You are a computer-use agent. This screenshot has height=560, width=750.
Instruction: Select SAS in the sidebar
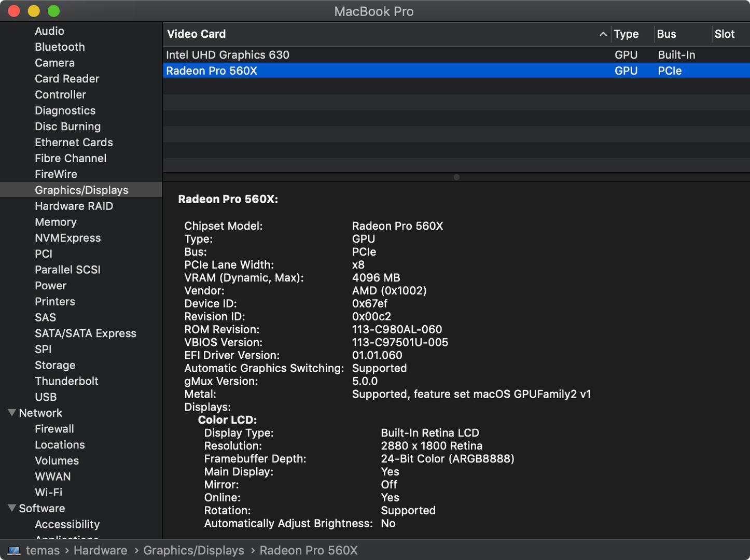[45, 317]
